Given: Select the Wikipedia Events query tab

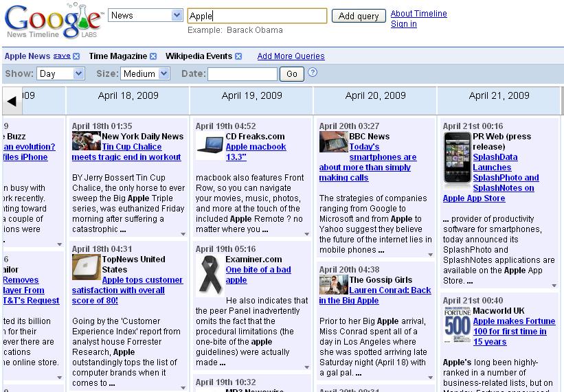Looking at the screenshot, I should click(x=199, y=56).
